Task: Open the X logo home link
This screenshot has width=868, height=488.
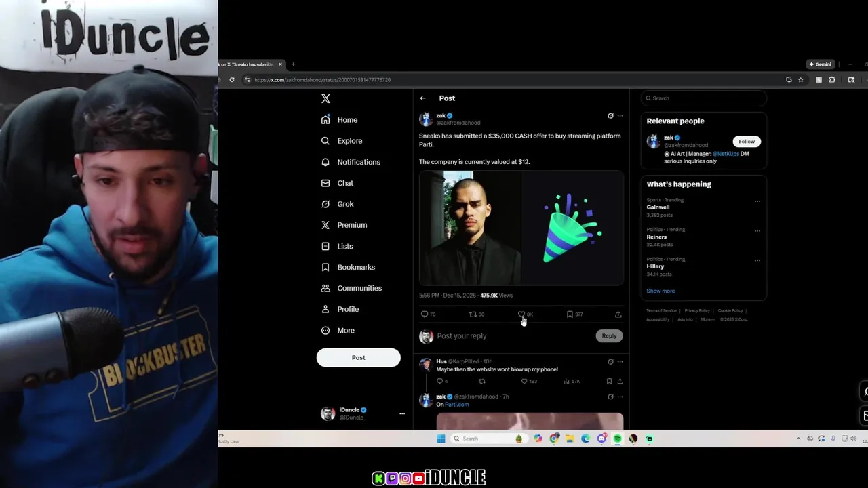Action: pyautogui.click(x=325, y=98)
